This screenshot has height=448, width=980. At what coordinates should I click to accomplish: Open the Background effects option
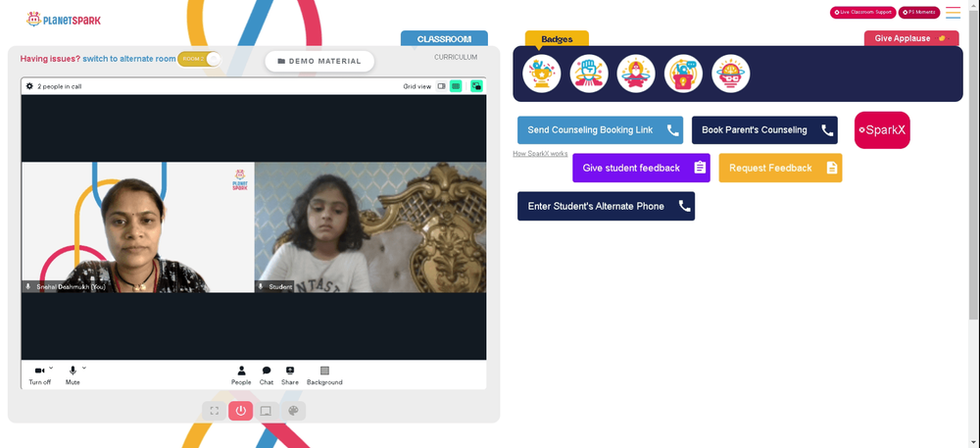324,375
